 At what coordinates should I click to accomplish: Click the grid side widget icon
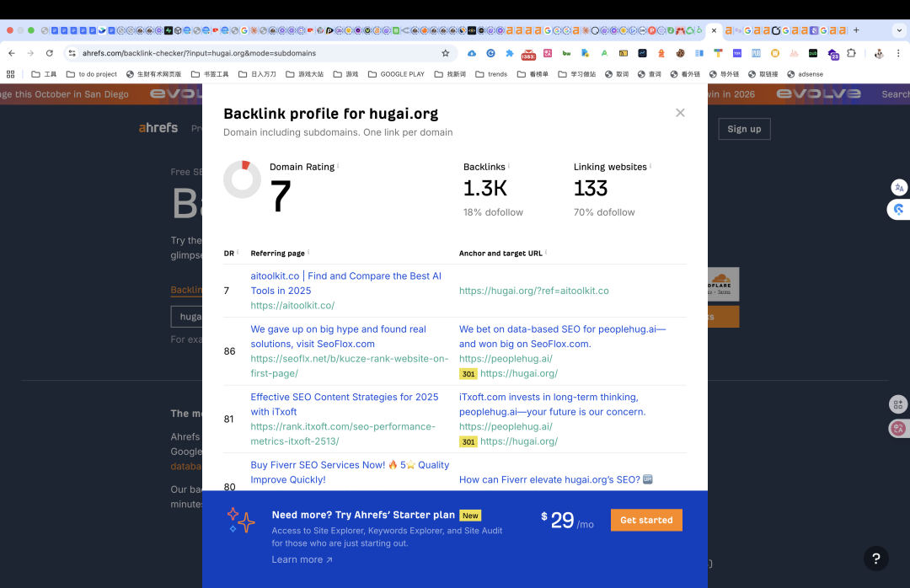[x=898, y=404]
